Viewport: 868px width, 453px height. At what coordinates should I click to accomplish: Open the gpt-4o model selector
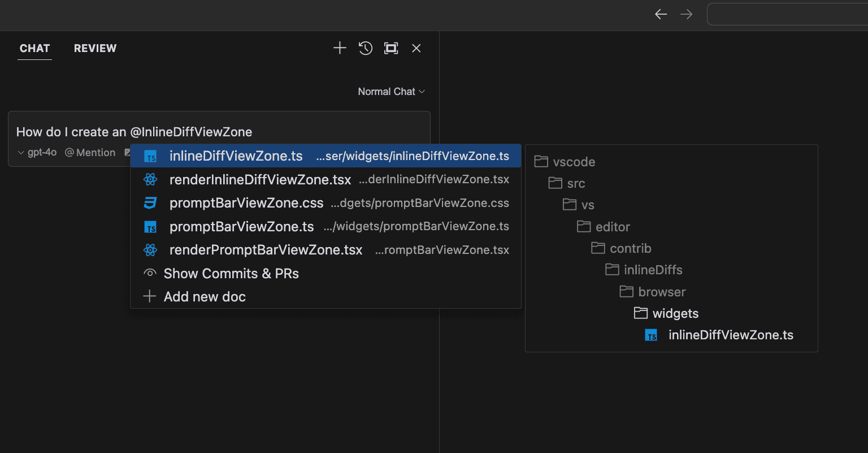[37, 152]
